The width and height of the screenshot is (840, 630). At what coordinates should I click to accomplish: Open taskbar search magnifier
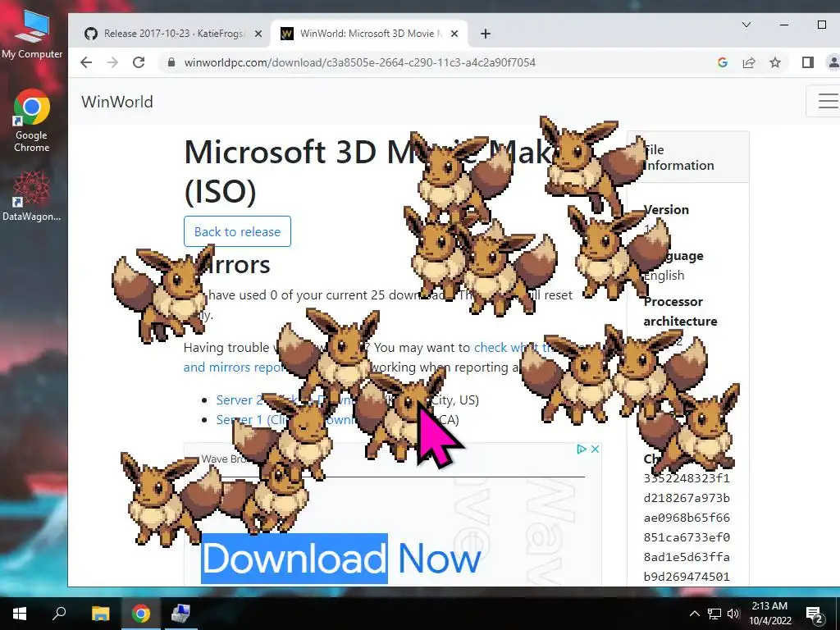59,614
